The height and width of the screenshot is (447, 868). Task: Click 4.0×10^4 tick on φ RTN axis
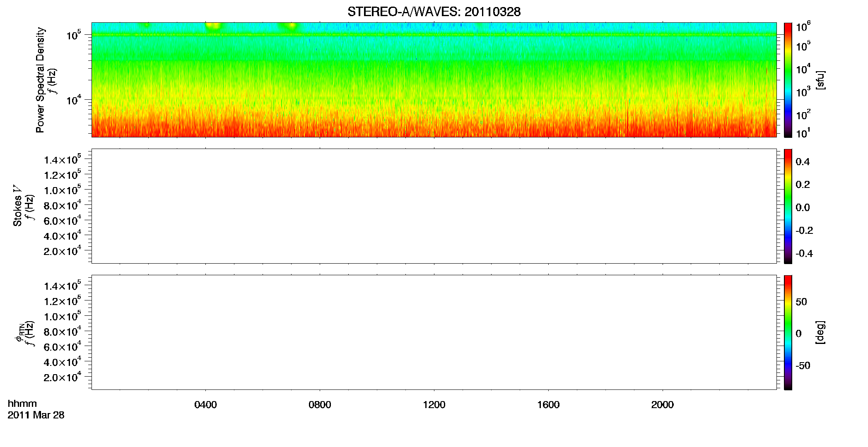tap(63, 362)
